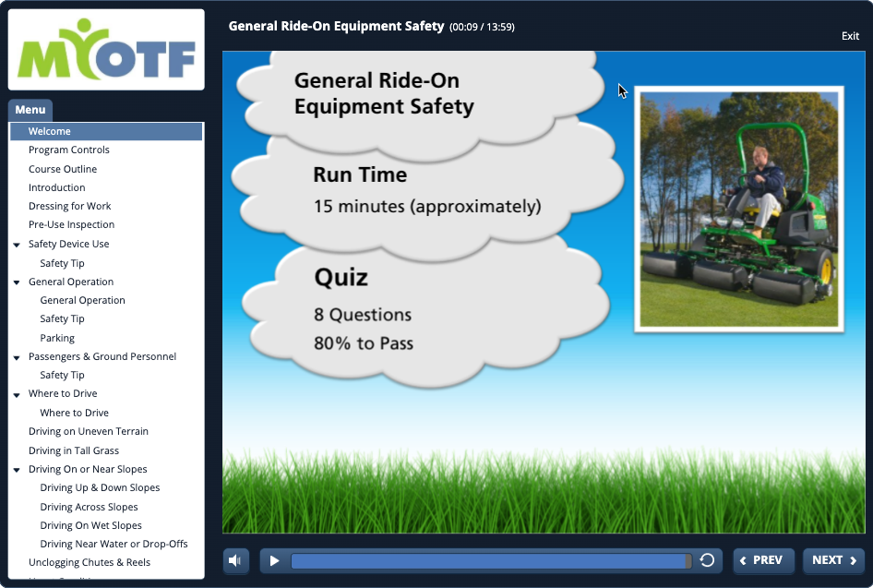Open Unclogging Chutes & Reels slide
This screenshot has width=873, height=588.
point(90,562)
